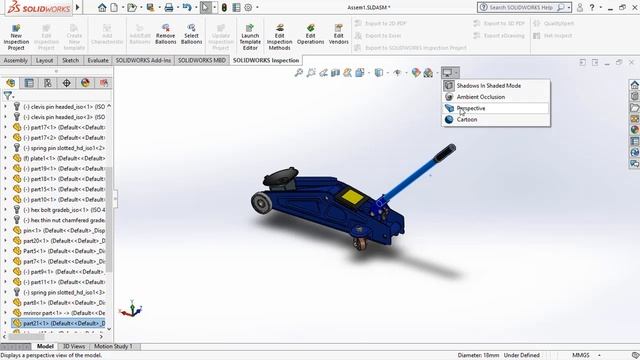Viewport: 640px width, 360px height.
Task: Switch to the Assembly tab
Action: tap(16, 60)
